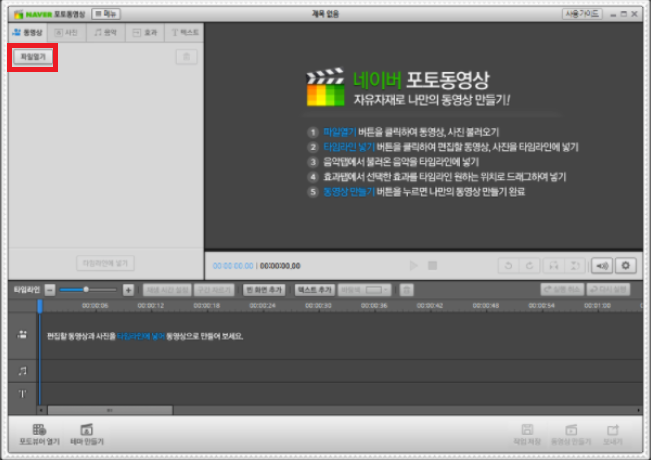Rotate the clip clockwise
The width and height of the screenshot is (652, 460).
(x=529, y=265)
